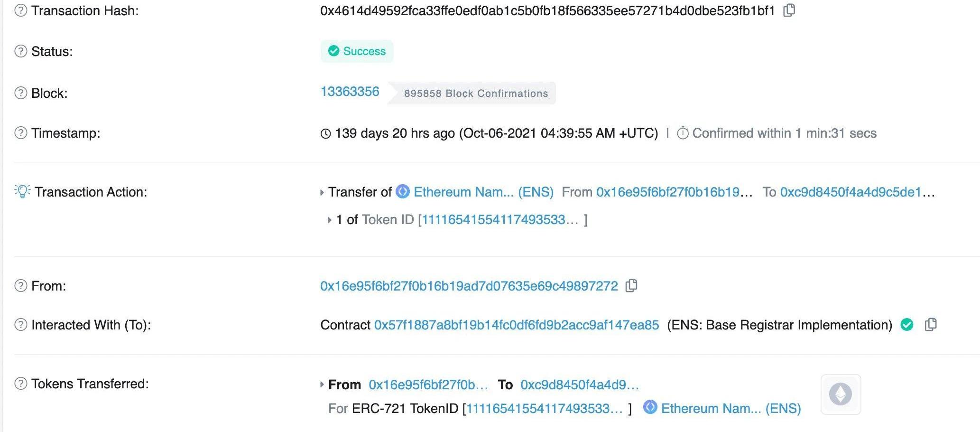Open the Ethereum NFT thumbnail preview
Image resolution: width=980 pixels, height=432 pixels.
pyautogui.click(x=841, y=394)
